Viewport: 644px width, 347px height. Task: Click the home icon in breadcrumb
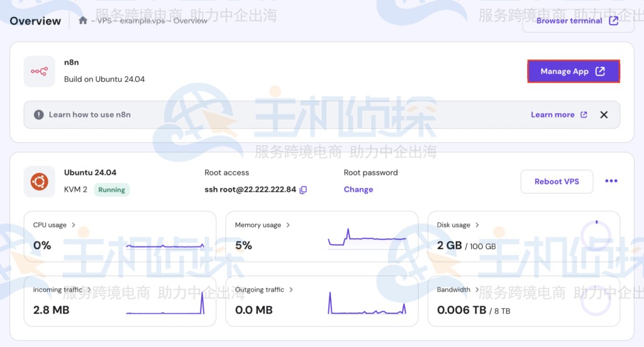(83, 21)
